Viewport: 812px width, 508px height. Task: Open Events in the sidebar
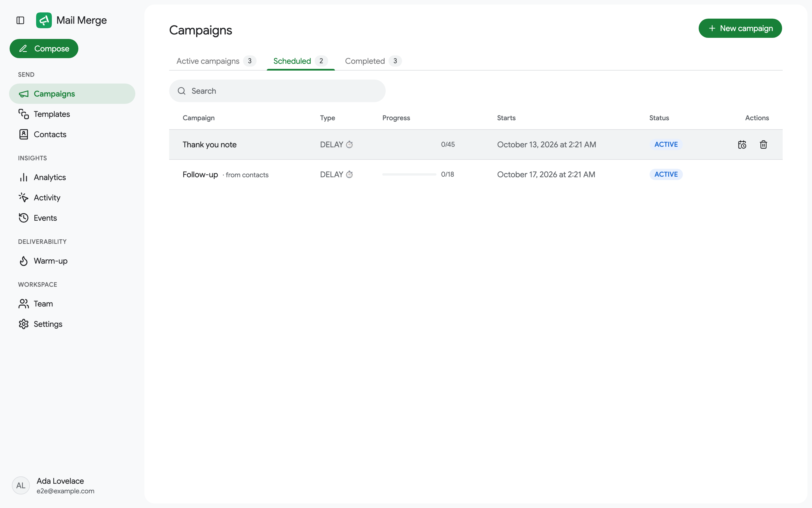72,218
